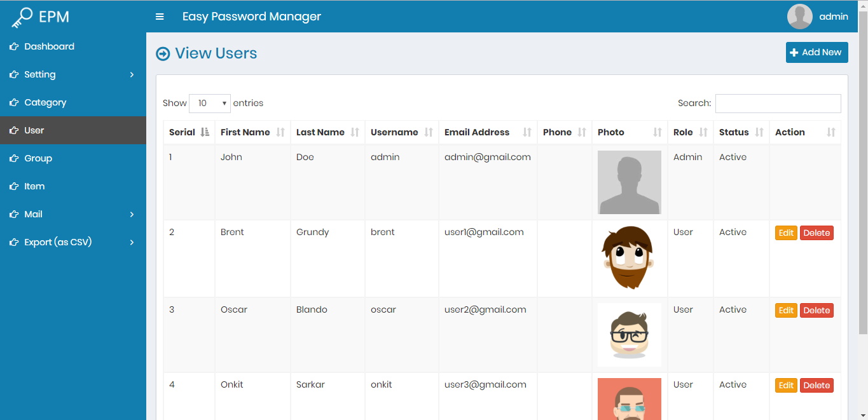Open the Group sidebar item

tap(38, 158)
